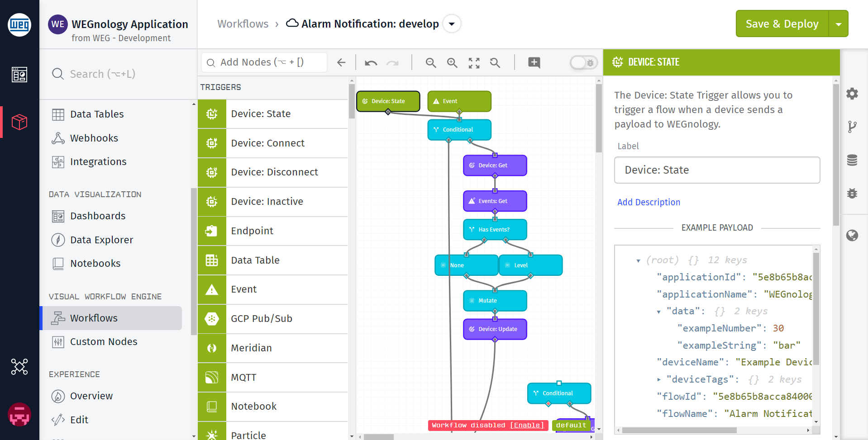868x440 pixels.
Task: Add the Endpoint trigger node icon
Action: pos(212,231)
